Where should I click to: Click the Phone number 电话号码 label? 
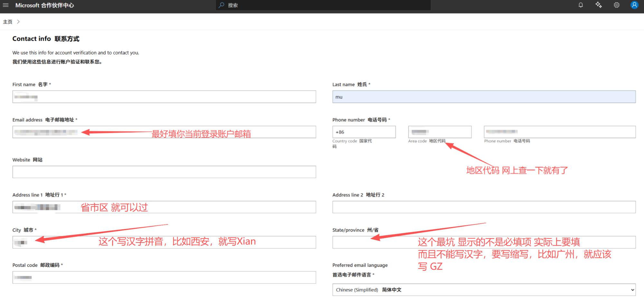click(x=361, y=120)
